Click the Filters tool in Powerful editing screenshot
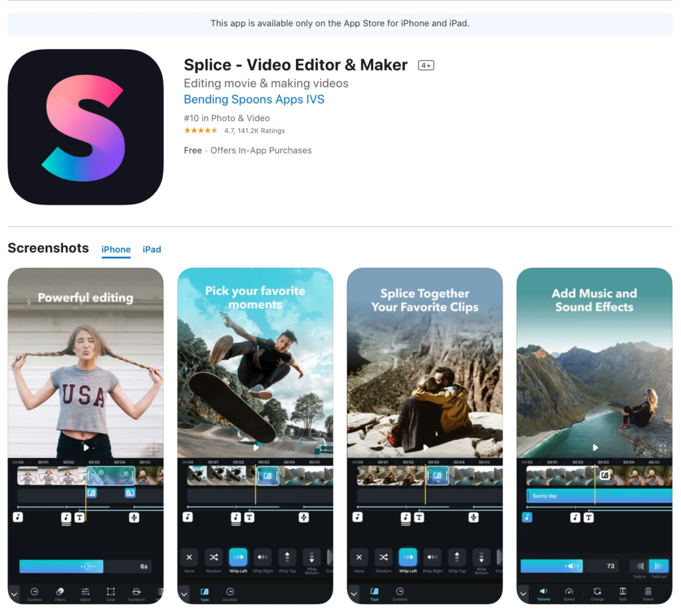Screen dimensions: 681x616 click(60, 593)
